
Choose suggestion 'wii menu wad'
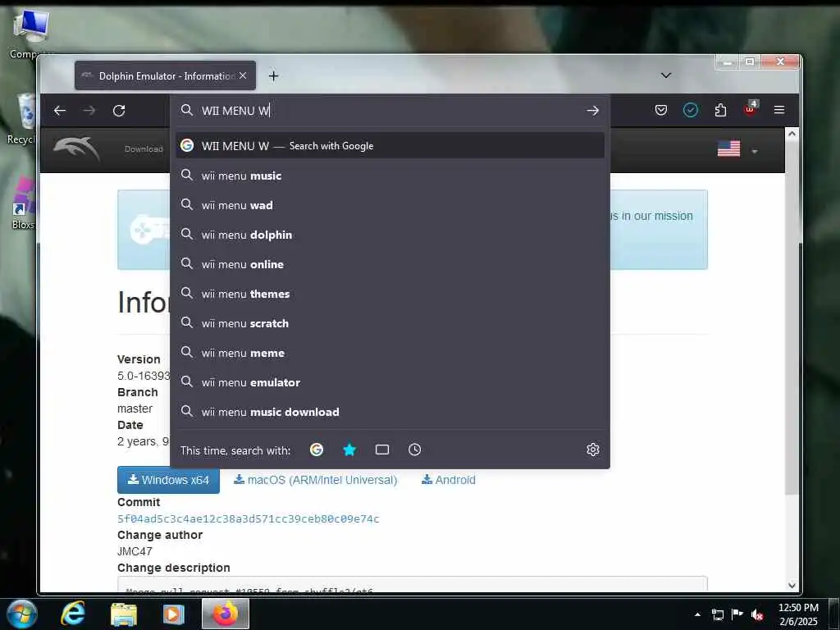[390, 205]
